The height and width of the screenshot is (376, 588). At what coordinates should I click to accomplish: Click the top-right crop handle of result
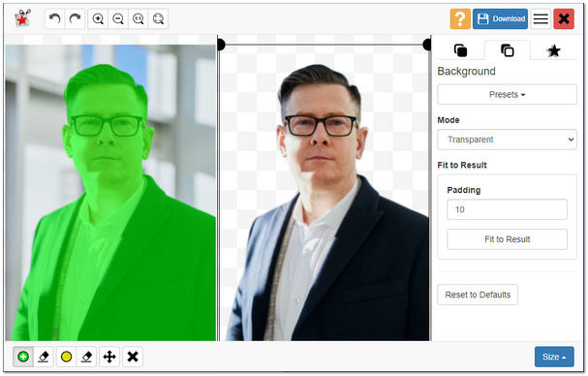427,45
